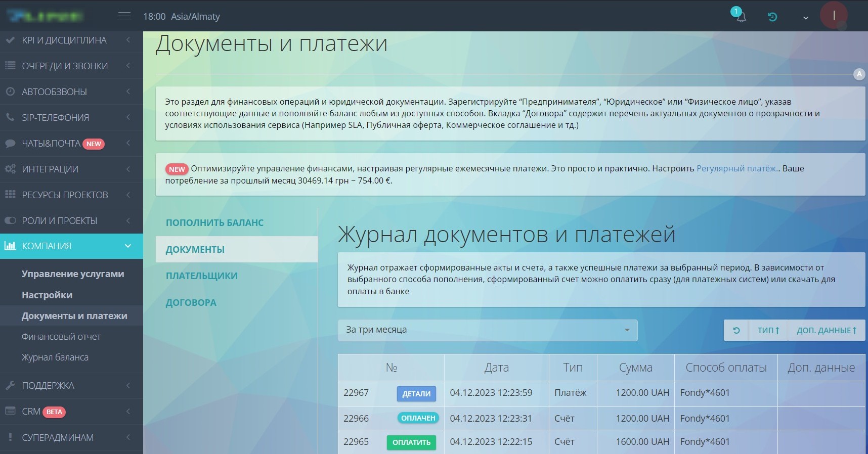Viewport: 868px width, 454px height.
Task: Click Оплачен badge for document 22966
Action: [418, 418]
